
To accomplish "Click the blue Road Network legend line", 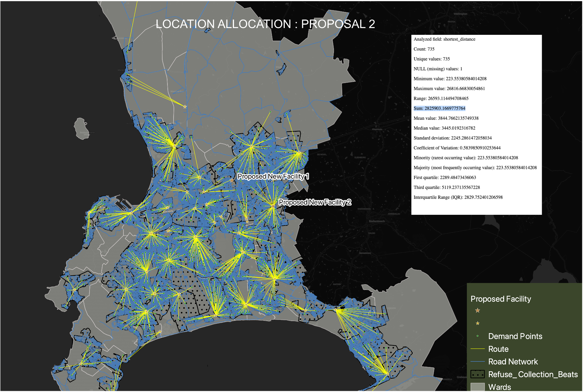I will click(x=478, y=362).
